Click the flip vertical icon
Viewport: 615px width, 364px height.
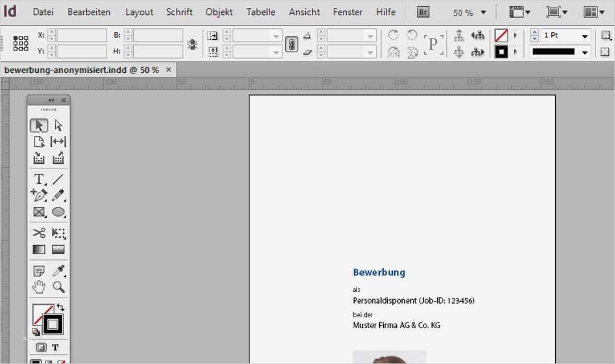tap(412, 52)
